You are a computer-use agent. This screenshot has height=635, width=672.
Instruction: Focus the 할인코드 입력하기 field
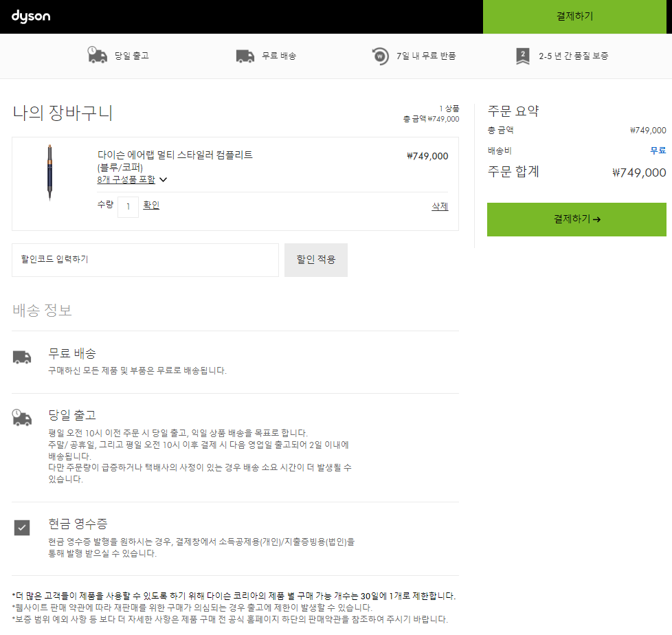(145, 260)
